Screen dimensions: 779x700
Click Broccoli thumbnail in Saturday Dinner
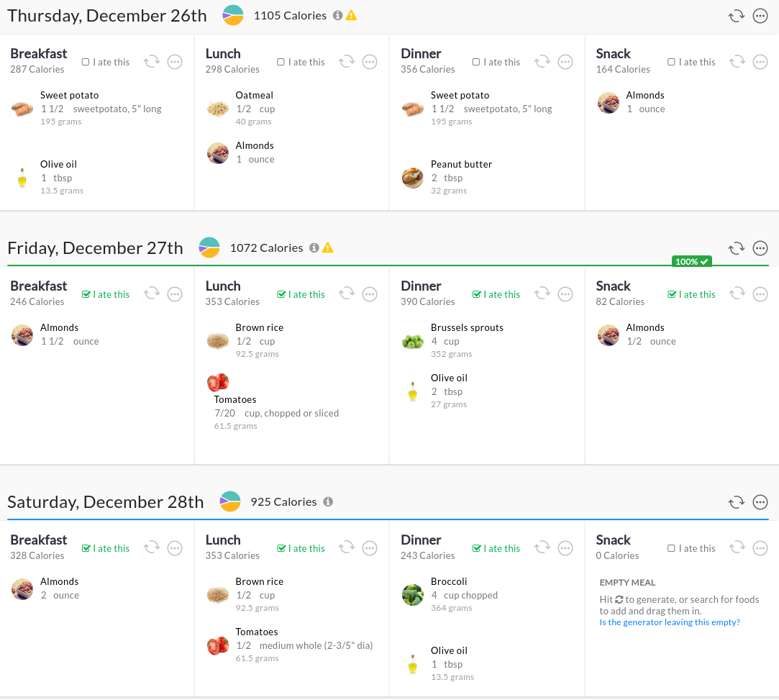point(413,595)
